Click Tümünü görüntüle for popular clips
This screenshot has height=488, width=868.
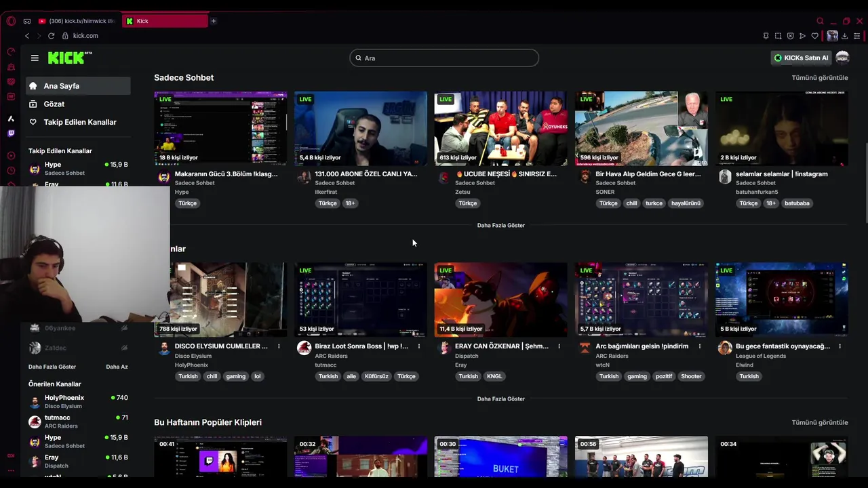[820, 422]
